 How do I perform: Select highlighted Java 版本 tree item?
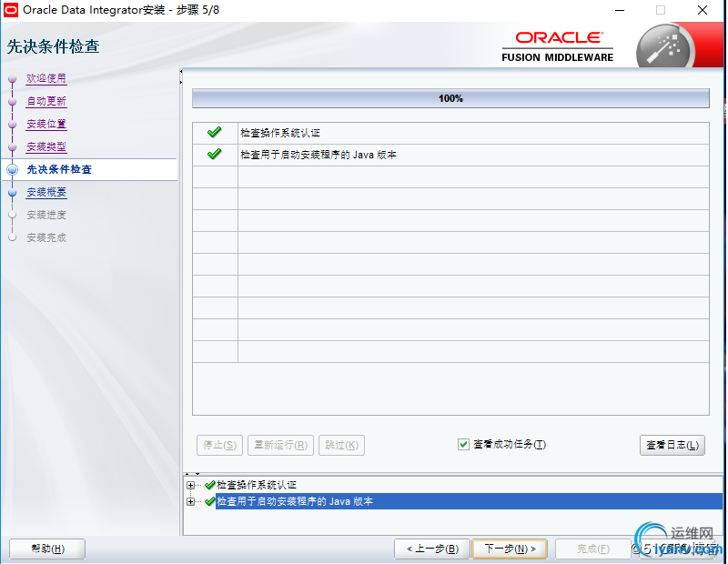click(469, 501)
